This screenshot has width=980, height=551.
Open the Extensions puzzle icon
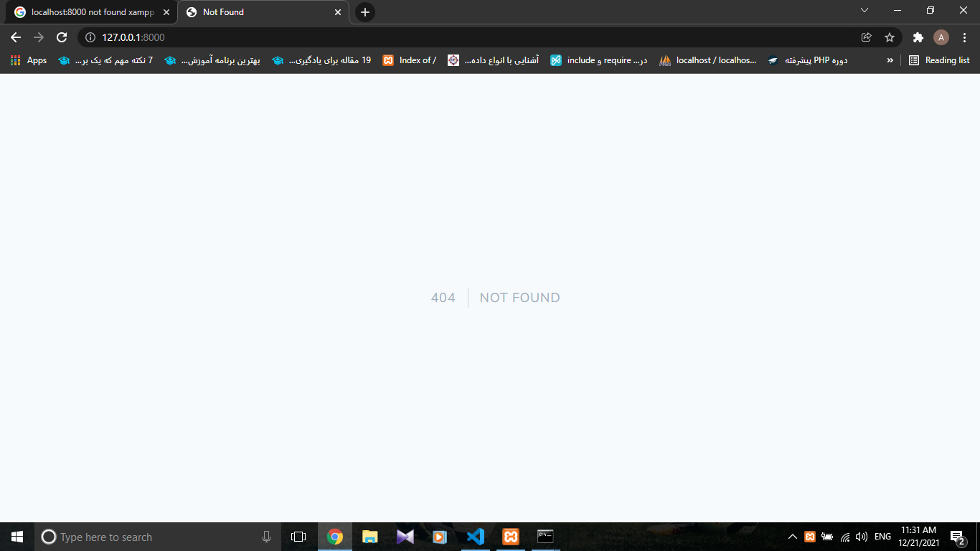click(x=918, y=37)
